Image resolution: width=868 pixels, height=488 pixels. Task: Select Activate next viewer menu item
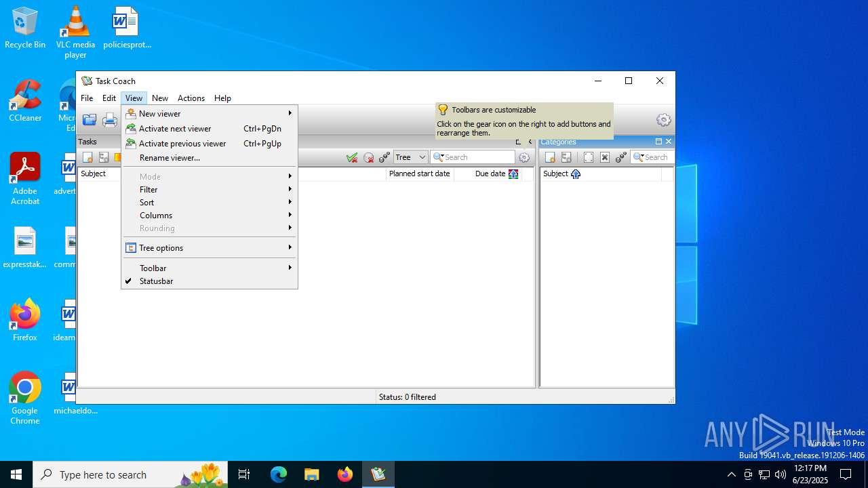click(x=210, y=129)
